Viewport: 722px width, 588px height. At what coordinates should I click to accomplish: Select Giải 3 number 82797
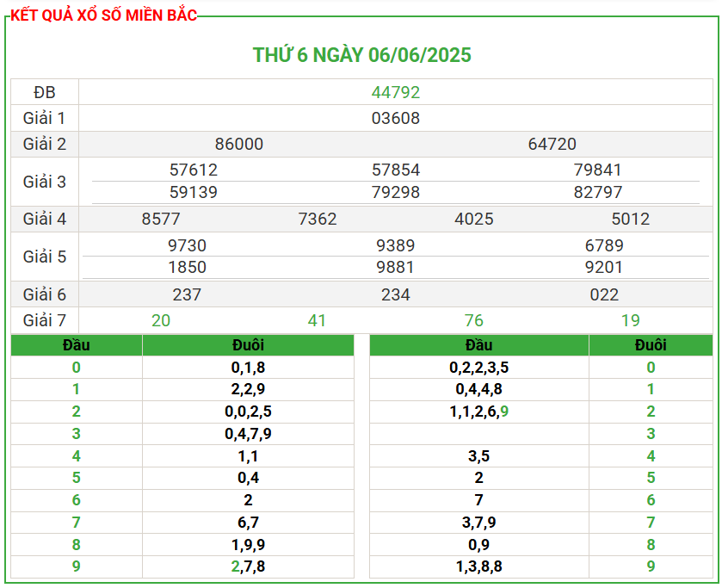coord(598,192)
